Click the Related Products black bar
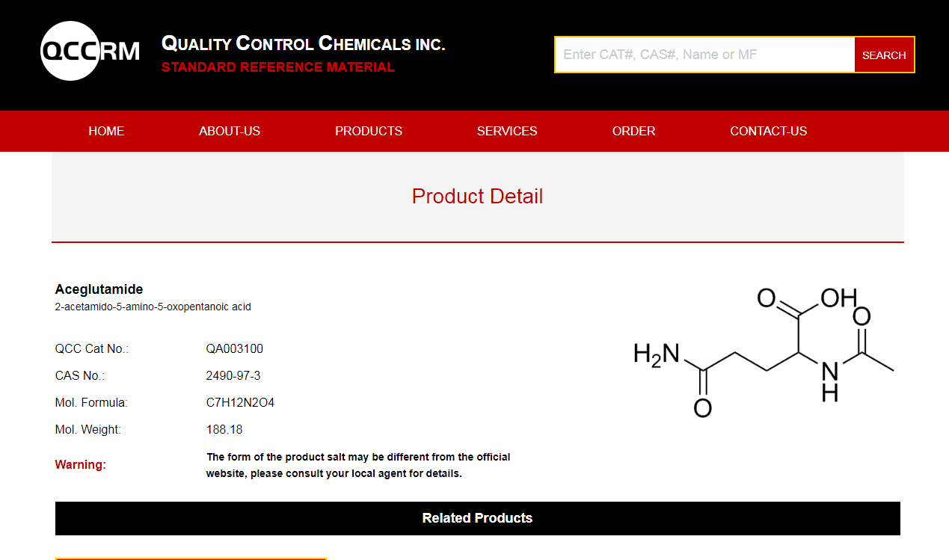Screen dimensions: 949x560 pyautogui.click(x=477, y=518)
